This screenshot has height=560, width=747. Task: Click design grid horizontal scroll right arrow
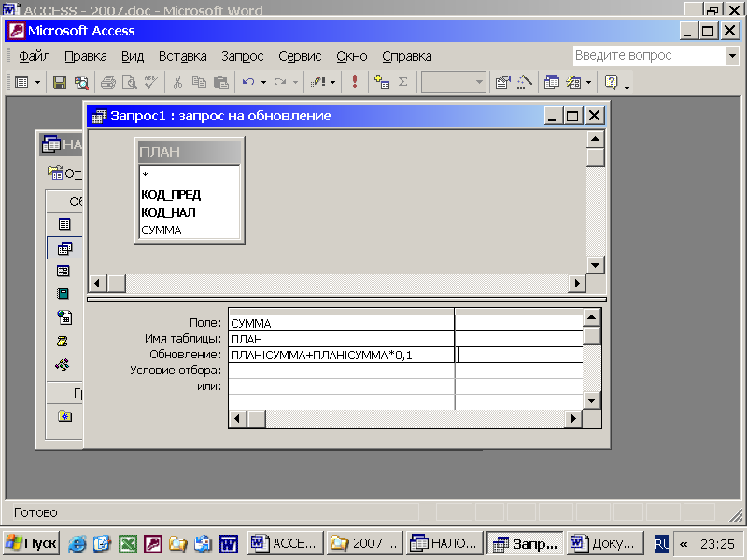coord(573,418)
